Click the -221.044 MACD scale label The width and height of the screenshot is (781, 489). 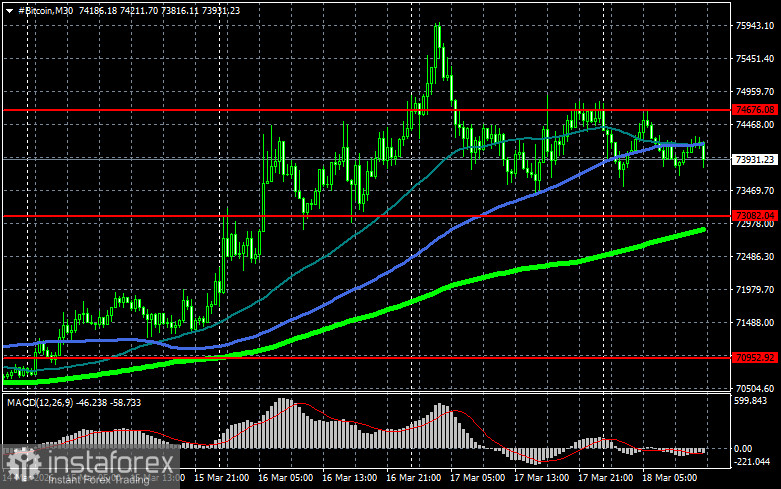click(752, 462)
